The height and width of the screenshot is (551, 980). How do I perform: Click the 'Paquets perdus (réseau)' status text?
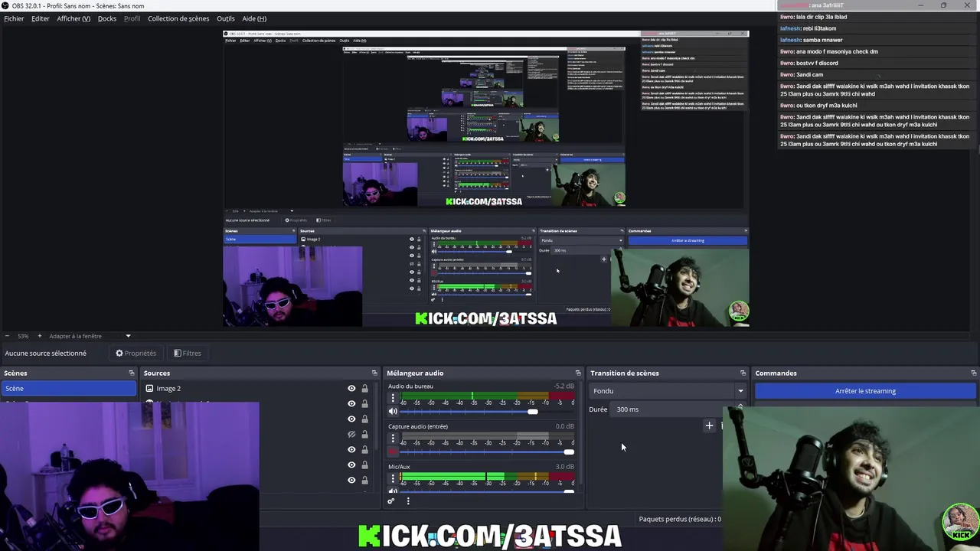click(680, 519)
